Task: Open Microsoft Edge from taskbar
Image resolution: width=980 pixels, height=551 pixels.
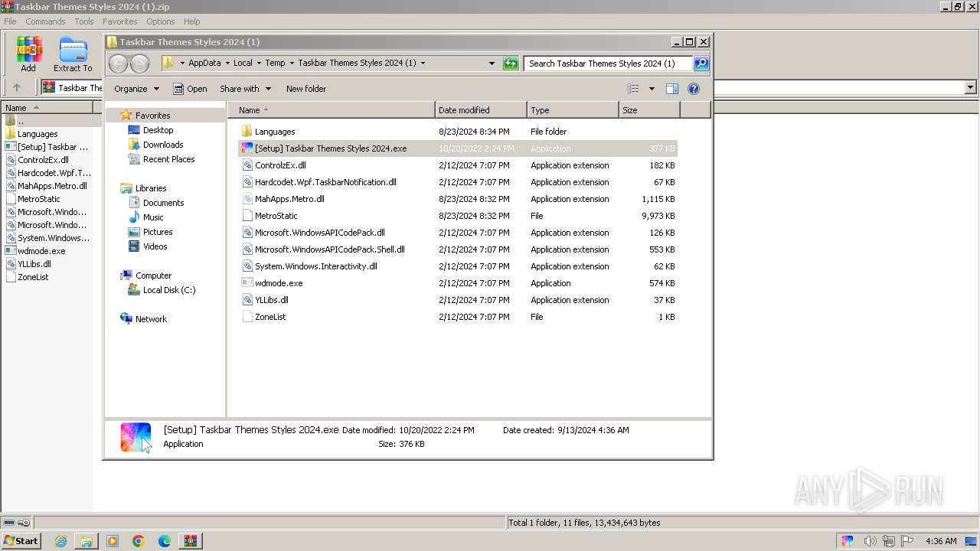Action: (165, 541)
